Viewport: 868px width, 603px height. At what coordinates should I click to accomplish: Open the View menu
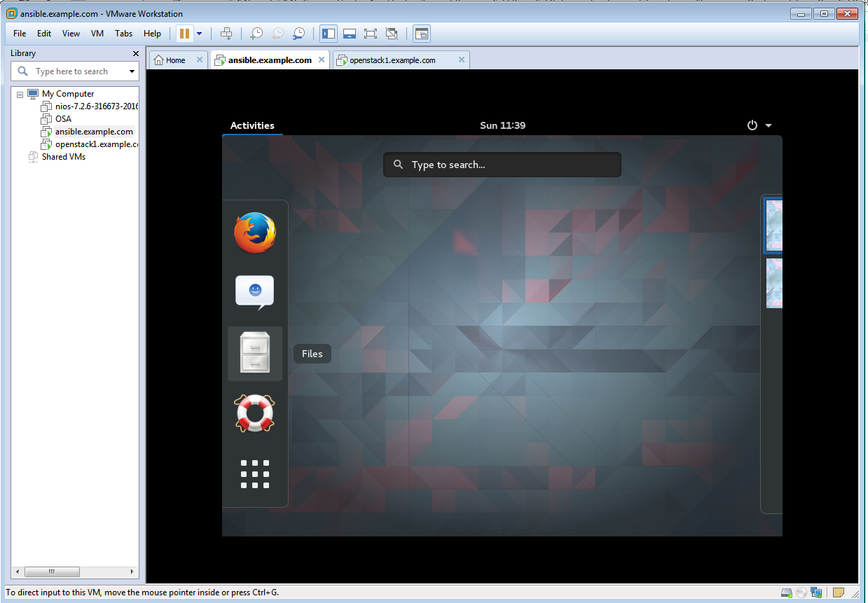(x=71, y=33)
